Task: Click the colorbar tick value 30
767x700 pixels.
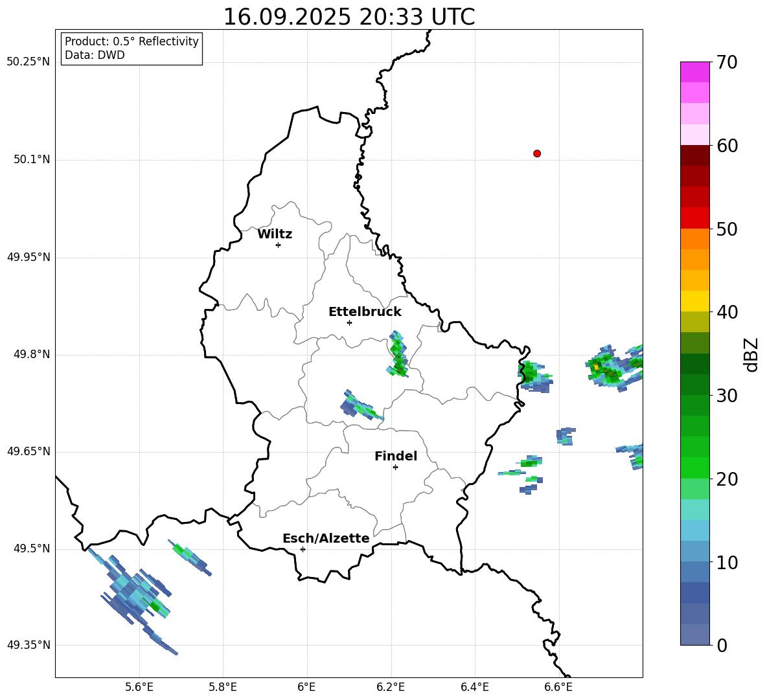Action: tap(727, 396)
